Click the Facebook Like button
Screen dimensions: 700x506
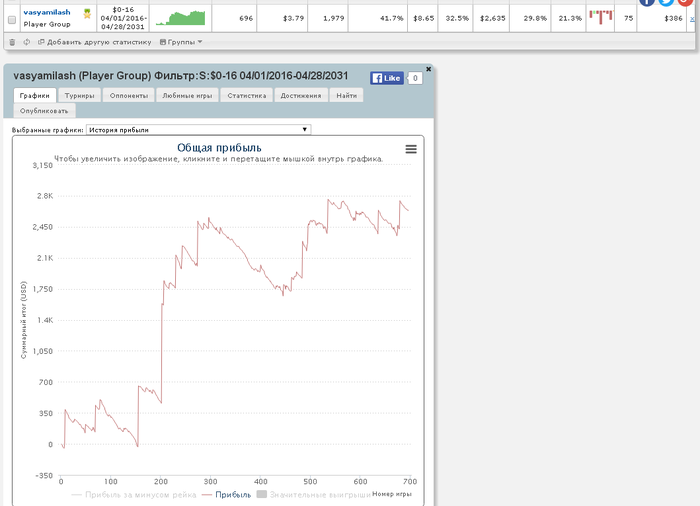pyautogui.click(x=387, y=78)
